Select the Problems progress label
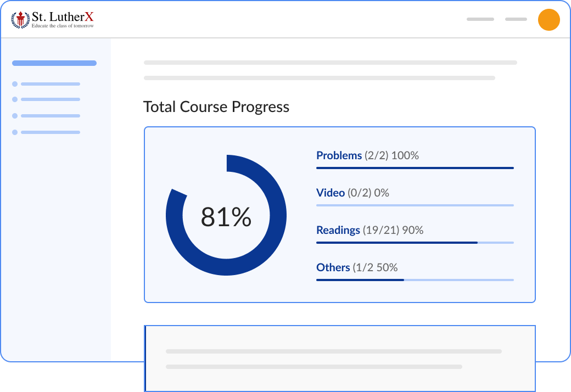This screenshot has height=392, width=571. [x=339, y=155]
